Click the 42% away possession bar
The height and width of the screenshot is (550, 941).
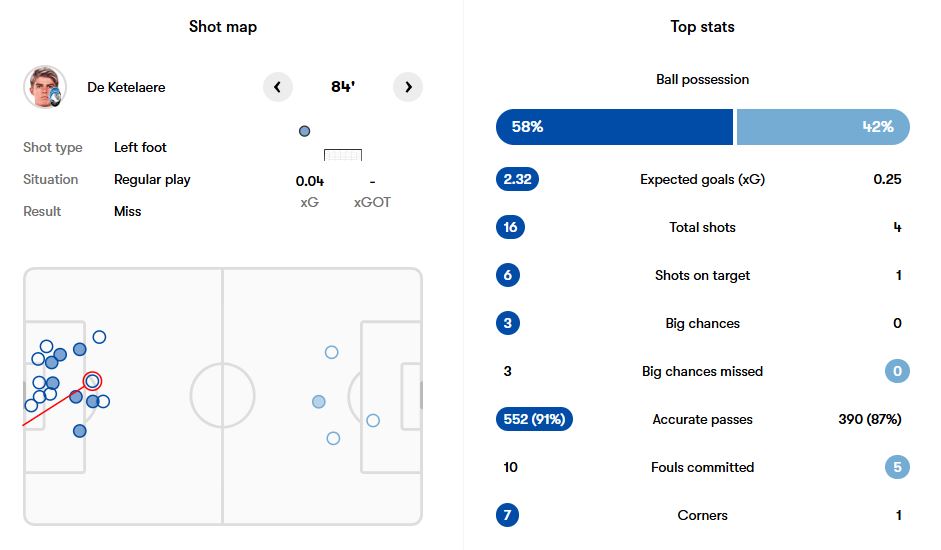click(823, 127)
